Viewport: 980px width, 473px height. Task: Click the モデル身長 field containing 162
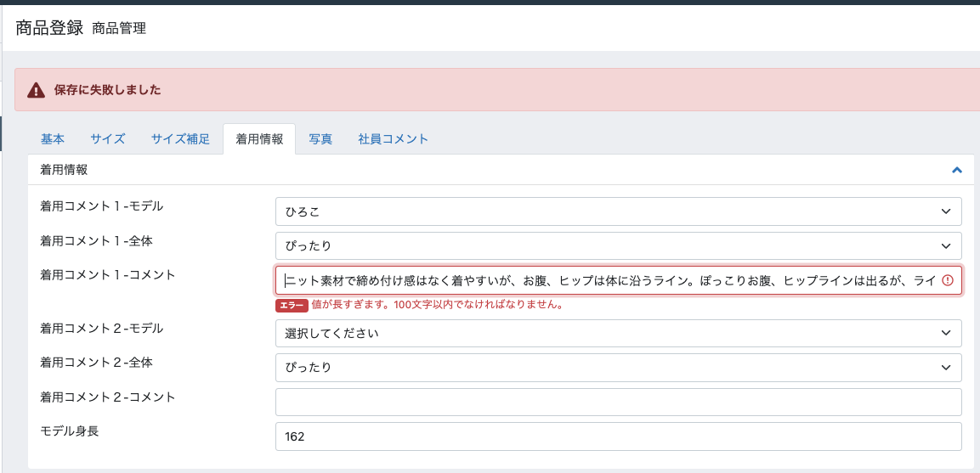pyautogui.click(x=618, y=436)
